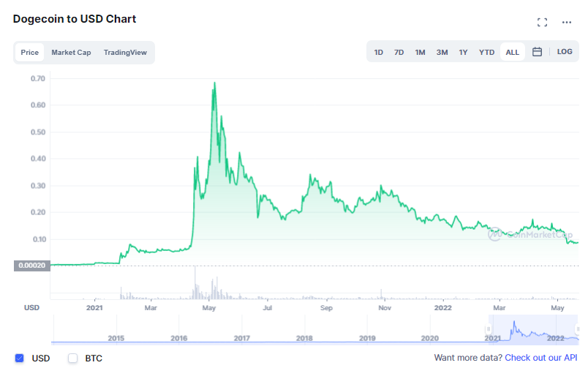Click the price peak near 0.70 in May

pos(214,83)
